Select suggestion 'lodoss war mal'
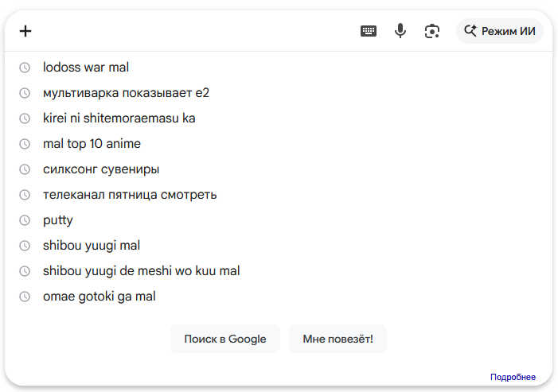This screenshot has width=558, height=392. click(x=86, y=68)
